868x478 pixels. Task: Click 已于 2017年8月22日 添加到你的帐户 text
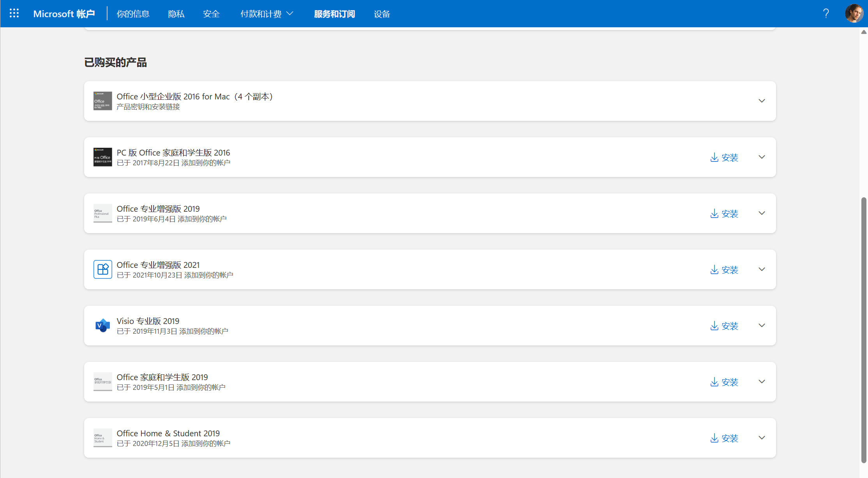pos(174,163)
